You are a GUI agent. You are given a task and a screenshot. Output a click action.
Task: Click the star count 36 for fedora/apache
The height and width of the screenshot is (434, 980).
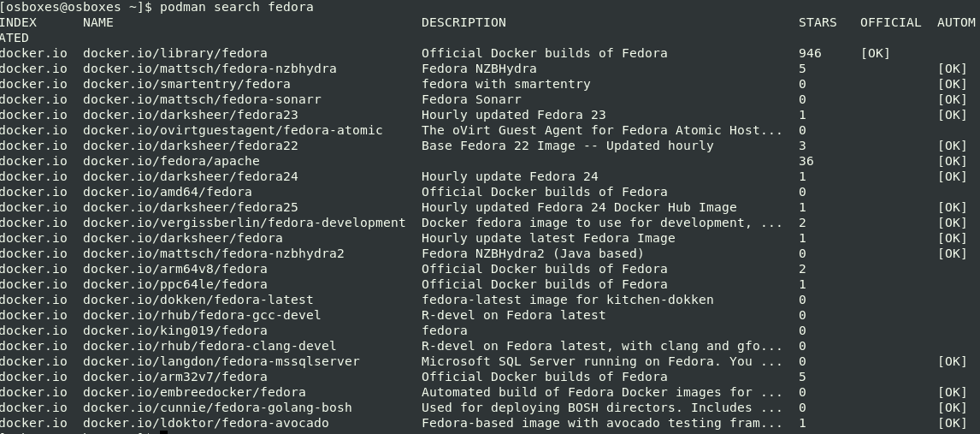tap(806, 161)
